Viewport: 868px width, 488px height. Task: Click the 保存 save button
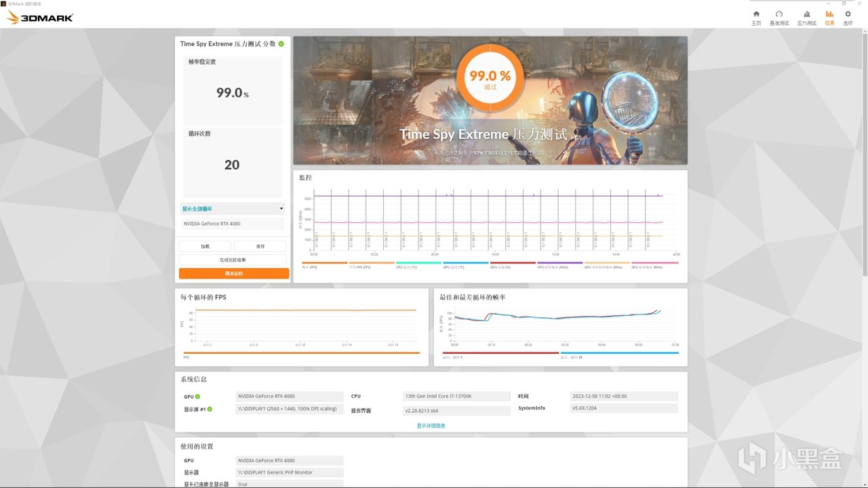[260, 247]
